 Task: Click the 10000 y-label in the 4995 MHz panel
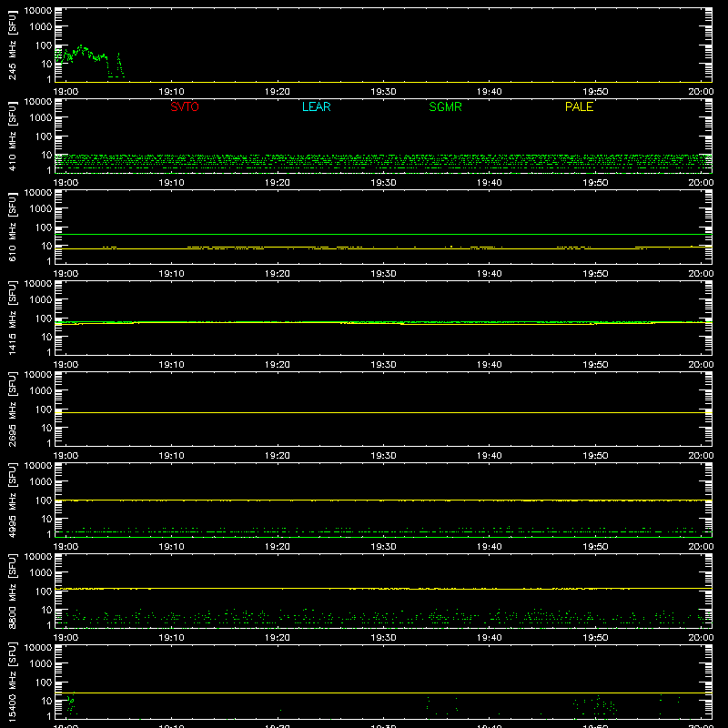tap(38, 466)
